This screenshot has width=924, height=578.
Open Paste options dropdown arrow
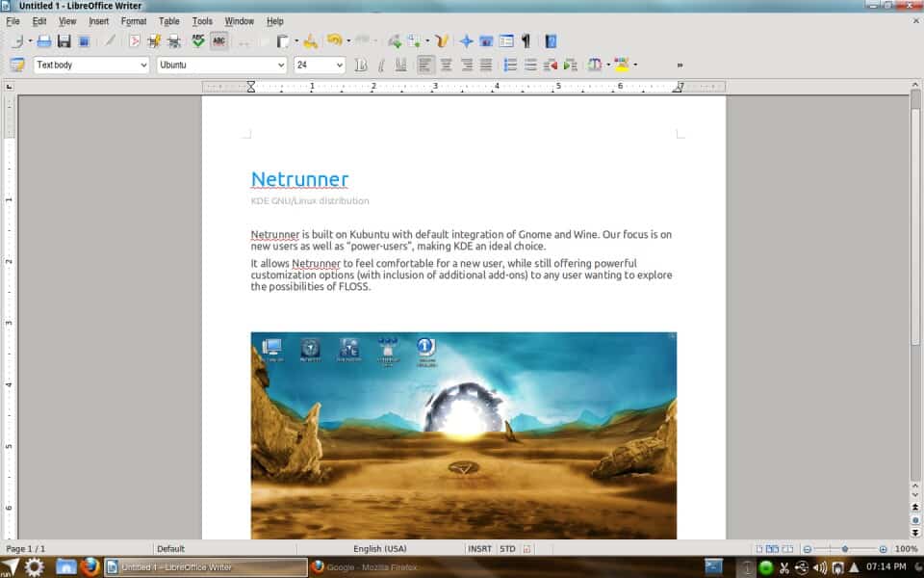click(x=295, y=41)
